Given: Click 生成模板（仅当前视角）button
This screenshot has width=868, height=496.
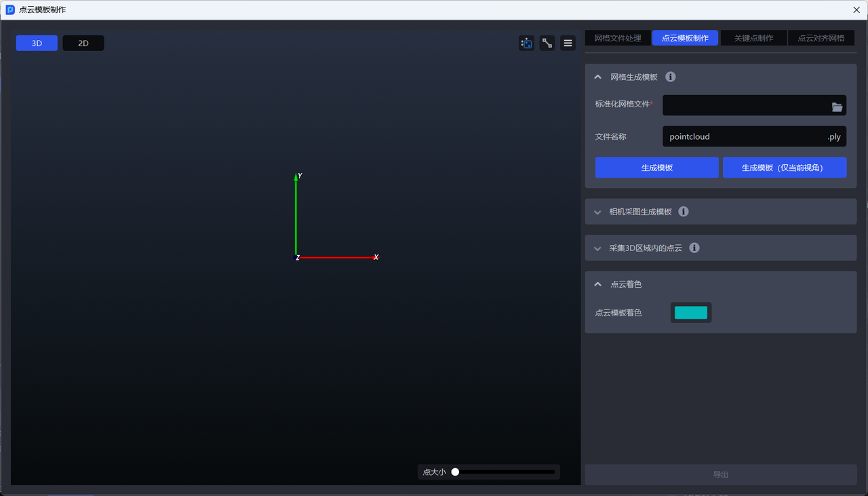Looking at the screenshot, I should [784, 168].
